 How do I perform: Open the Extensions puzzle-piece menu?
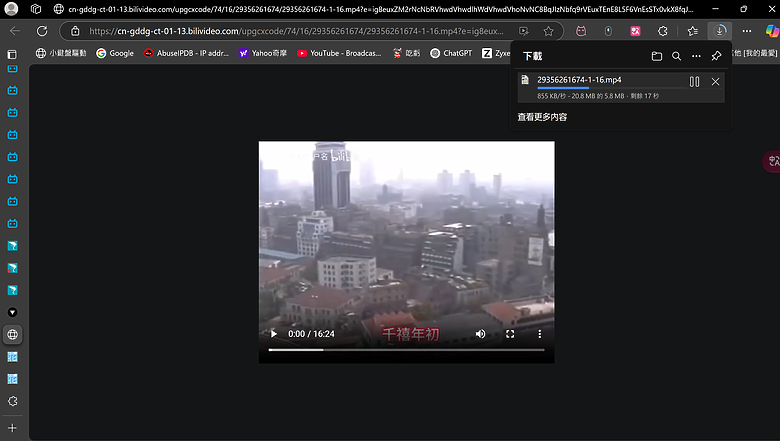point(663,31)
